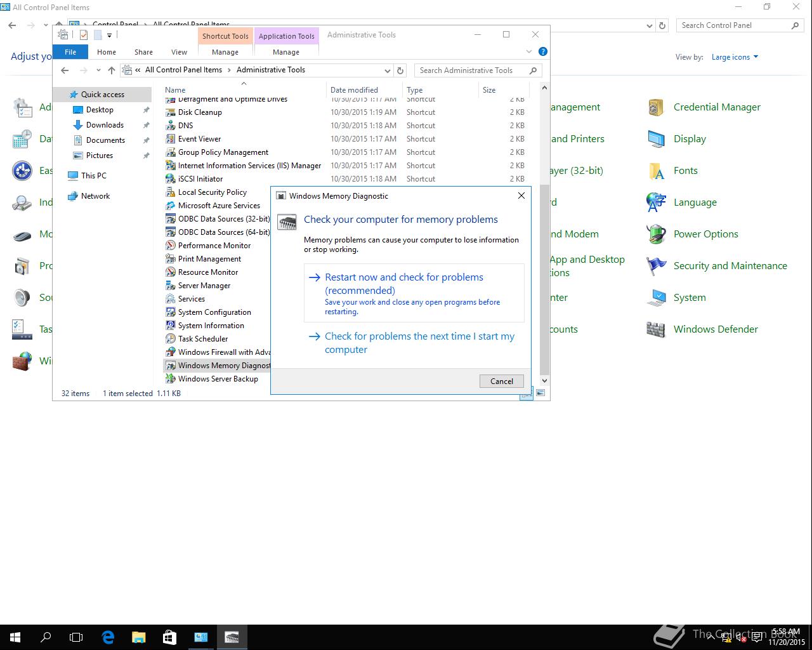Expand the ribbon in Administrative Tools window
Viewport: 812px width, 650px height.
[x=529, y=51]
